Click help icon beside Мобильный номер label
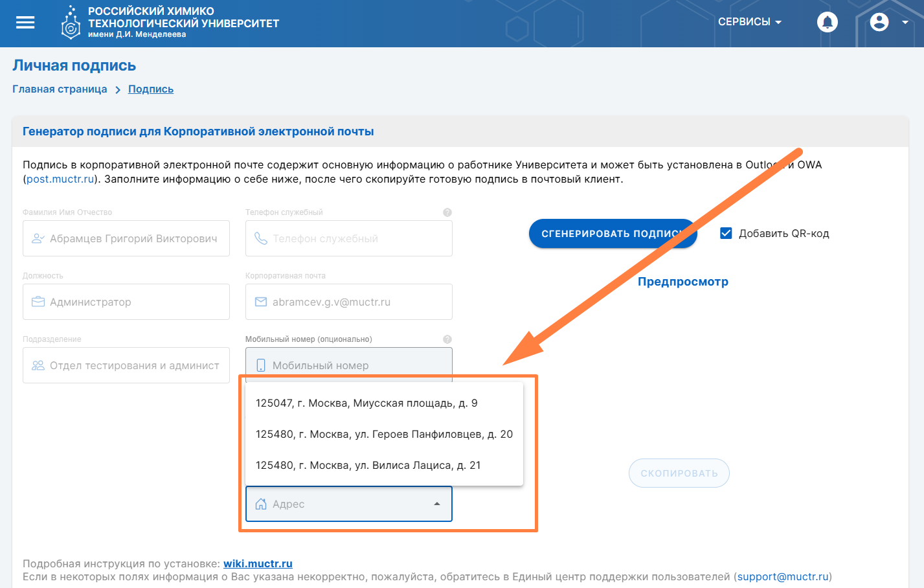This screenshot has width=924, height=588. [447, 339]
